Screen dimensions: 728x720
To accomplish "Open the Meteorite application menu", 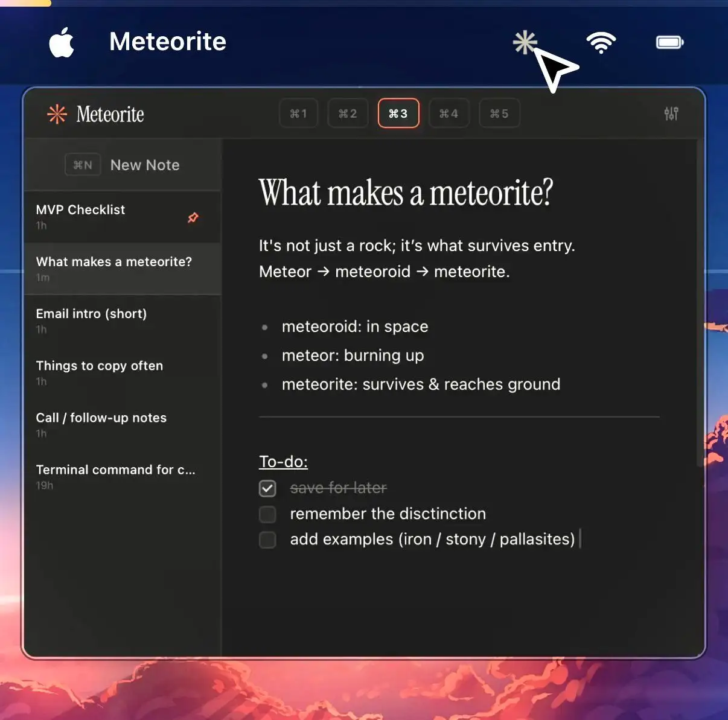I will [167, 42].
